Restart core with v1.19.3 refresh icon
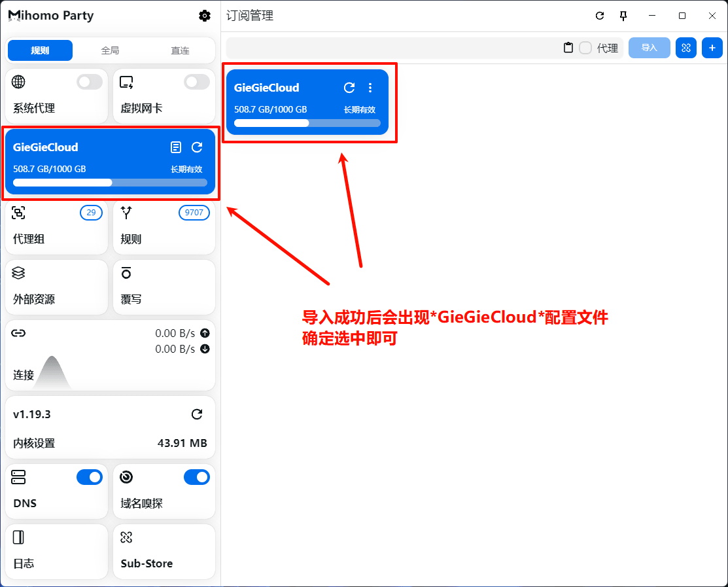 [197, 414]
